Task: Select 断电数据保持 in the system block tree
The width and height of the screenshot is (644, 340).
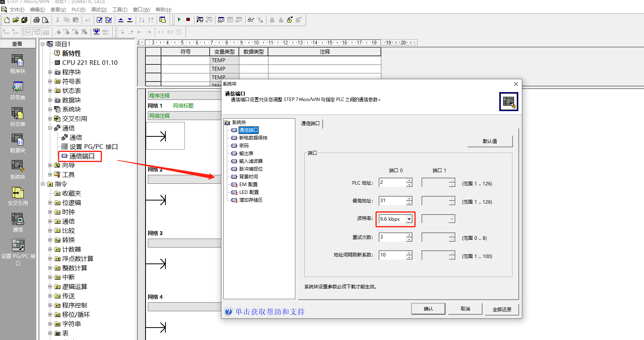Action: pyautogui.click(x=253, y=138)
